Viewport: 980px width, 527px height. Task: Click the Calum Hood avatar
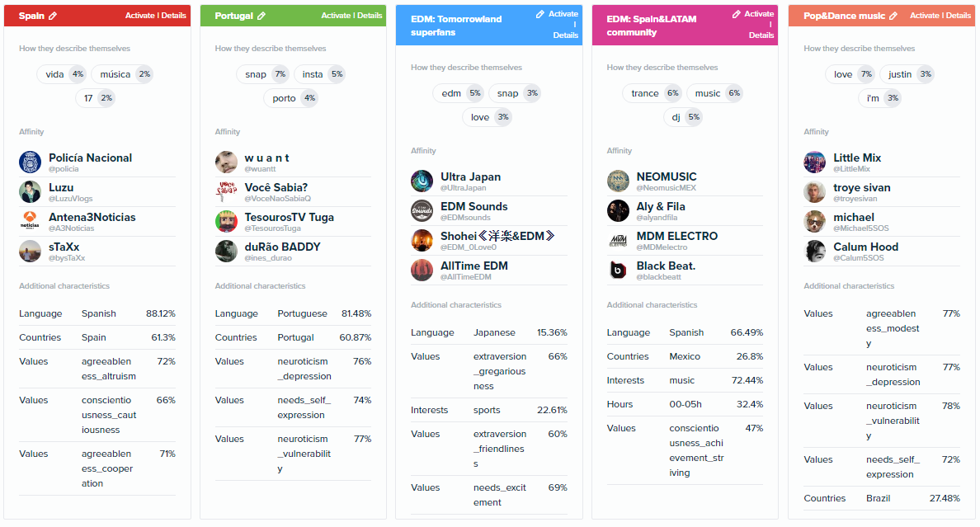coord(815,252)
